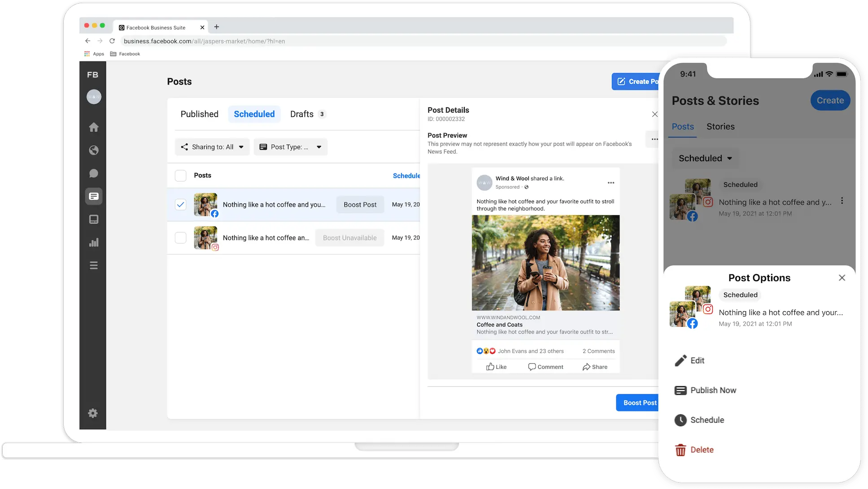Screen dimensions: 868x489
Task: Click blue Boost Post at panel bottom
Action: click(637, 403)
